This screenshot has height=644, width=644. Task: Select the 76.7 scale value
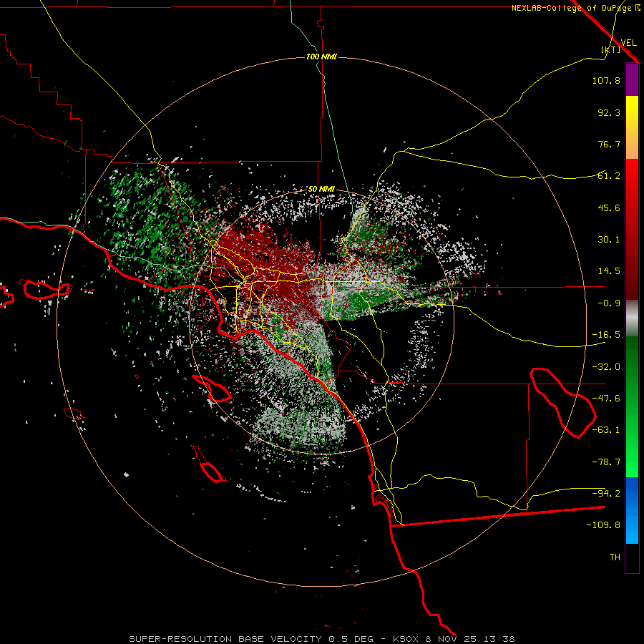pyautogui.click(x=609, y=144)
